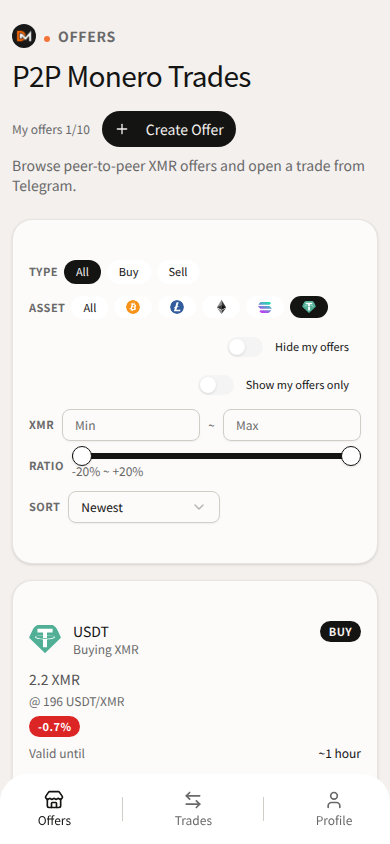Viewport: 390px width, 844px height.
Task: Click the app logo next to OFFERS
Action: 24,37
